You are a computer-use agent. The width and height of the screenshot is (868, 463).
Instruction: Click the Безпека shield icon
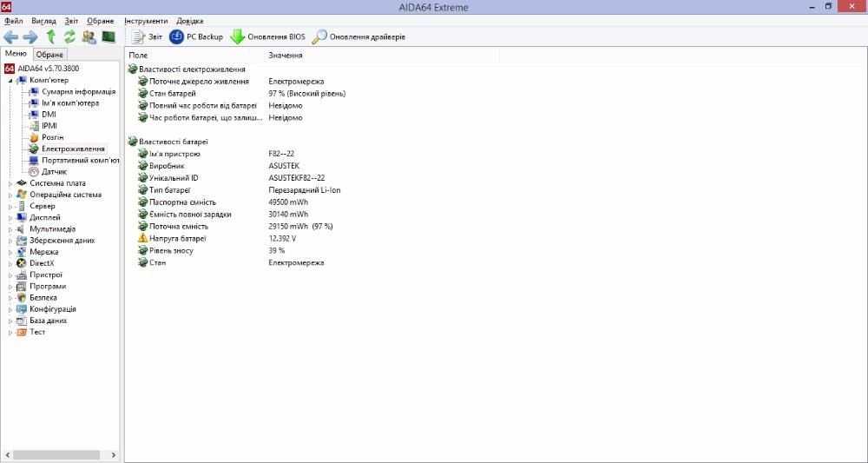(22, 297)
